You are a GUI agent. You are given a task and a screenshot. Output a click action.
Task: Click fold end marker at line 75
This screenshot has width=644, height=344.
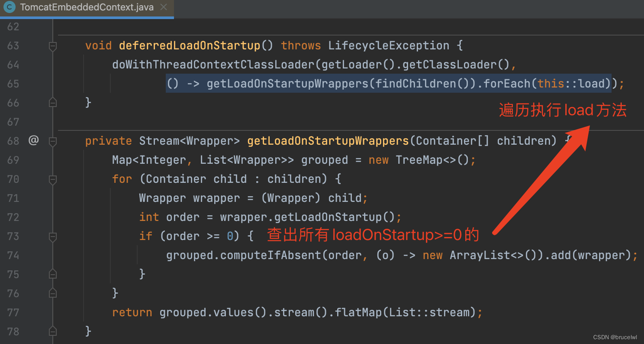(53, 274)
